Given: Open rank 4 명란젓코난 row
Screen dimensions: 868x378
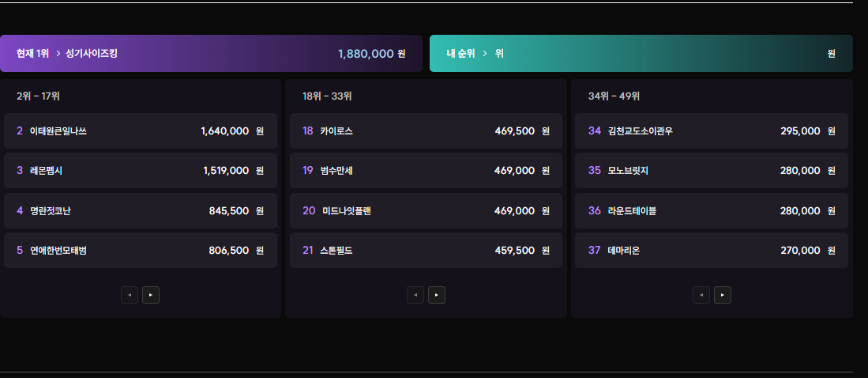Looking at the screenshot, I should click(141, 211).
